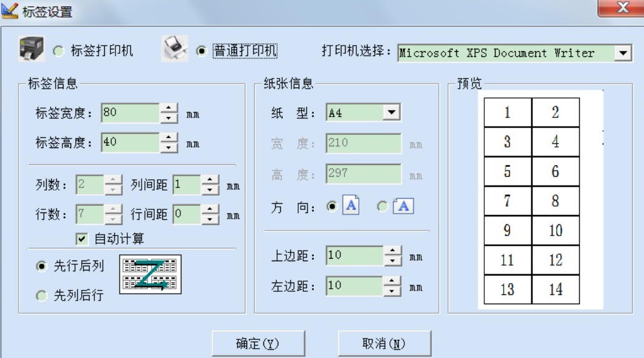The image size is (644, 358).
Task: Increase 列间距 with up arrow
Action: pyautogui.click(x=210, y=179)
